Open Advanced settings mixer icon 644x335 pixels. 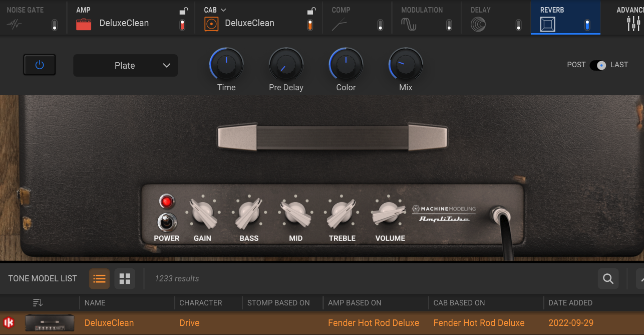[633, 24]
